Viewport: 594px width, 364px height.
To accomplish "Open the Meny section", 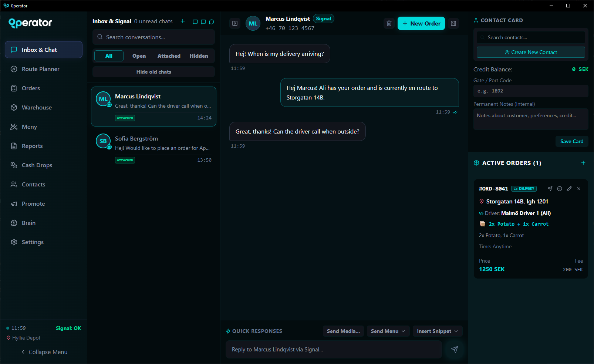I will 44,127.
